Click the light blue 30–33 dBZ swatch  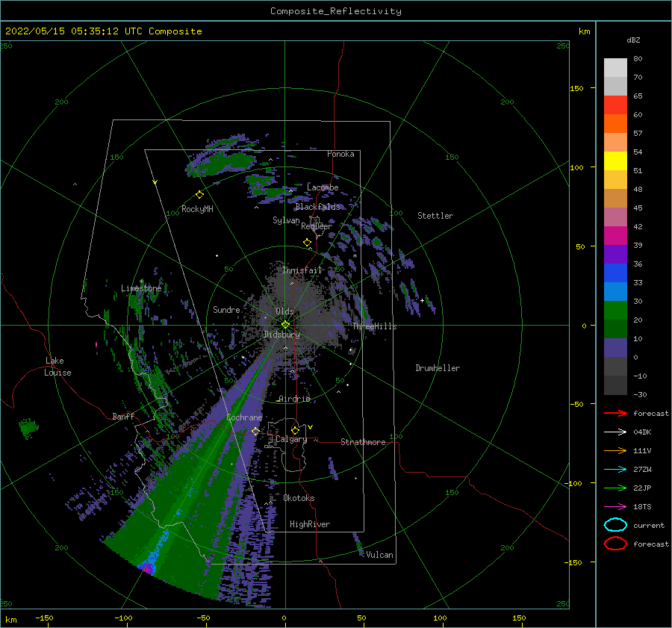click(615, 292)
